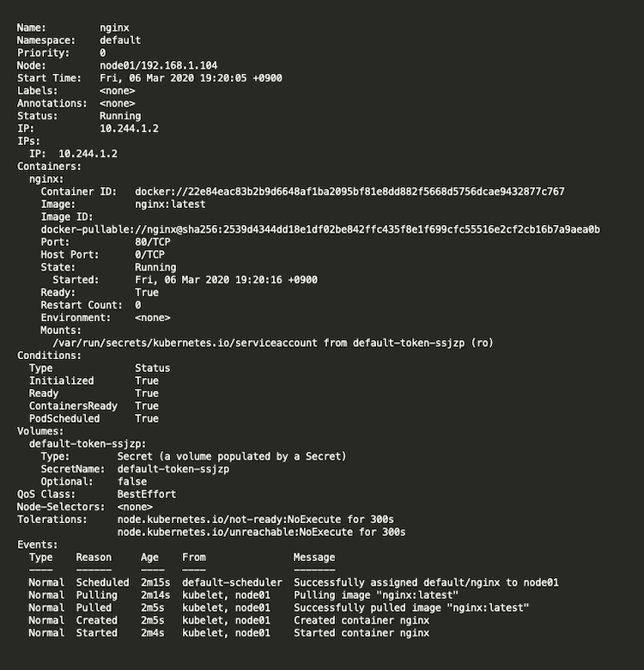Click the Successfully pulled image message

(410, 607)
